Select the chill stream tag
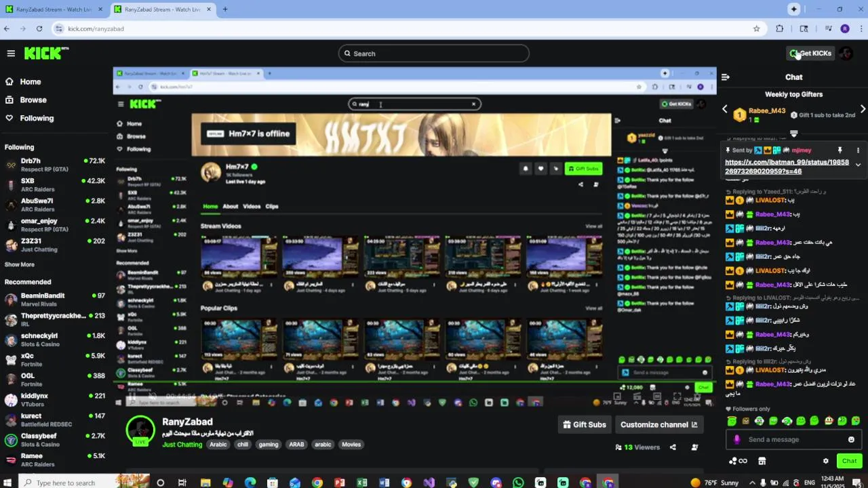 pos(243,445)
